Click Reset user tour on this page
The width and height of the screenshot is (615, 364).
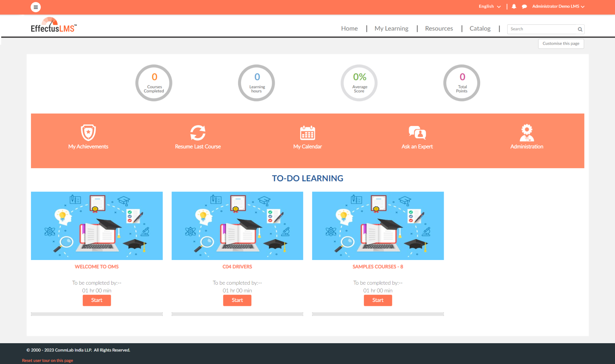coord(47,360)
